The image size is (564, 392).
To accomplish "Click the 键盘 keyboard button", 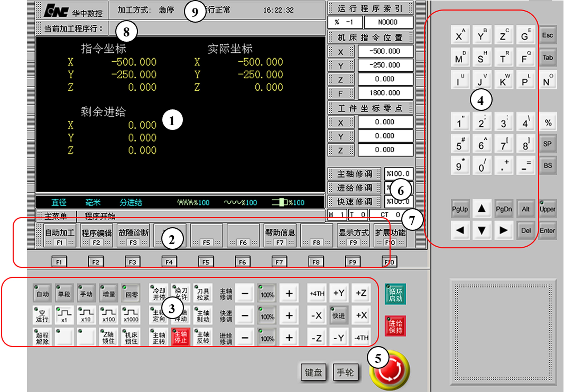I will (x=313, y=372).
